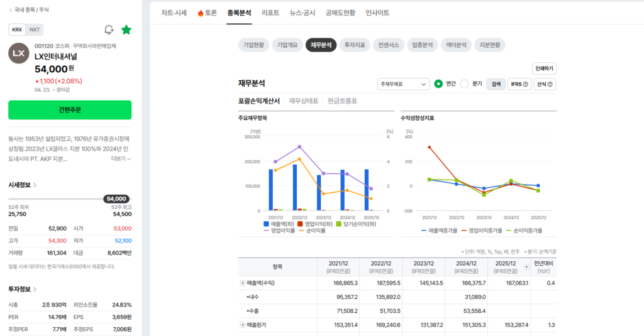Select the 재무분석 pill
644x336 pixels.
[x=321, y=45]
